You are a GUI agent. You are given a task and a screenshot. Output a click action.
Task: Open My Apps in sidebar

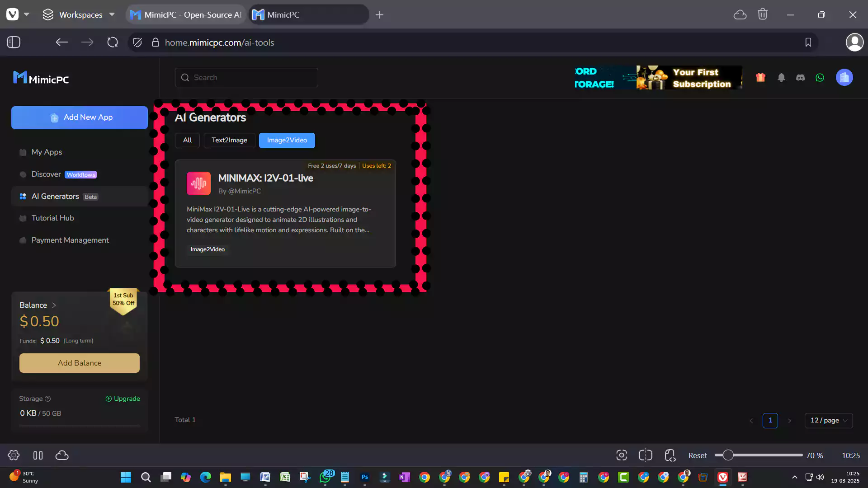(80, 152)
